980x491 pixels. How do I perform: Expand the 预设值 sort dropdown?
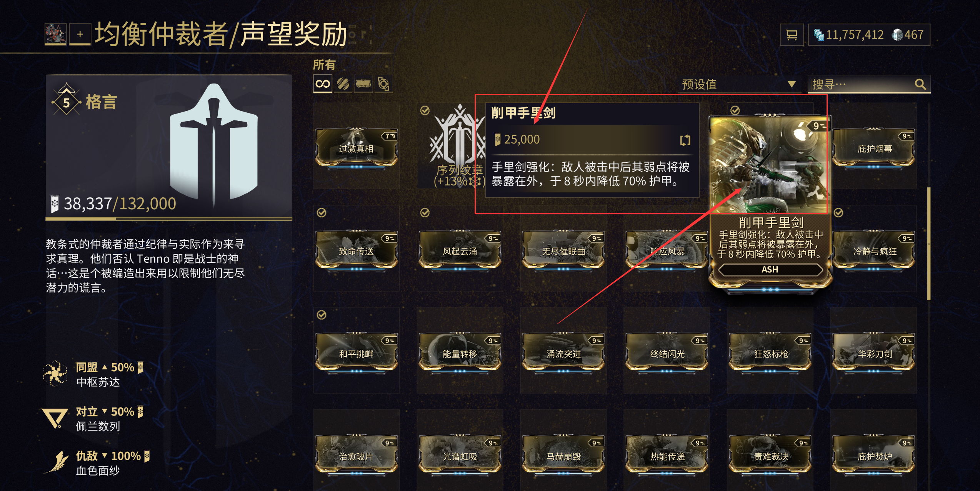click(x=738, y=84)
